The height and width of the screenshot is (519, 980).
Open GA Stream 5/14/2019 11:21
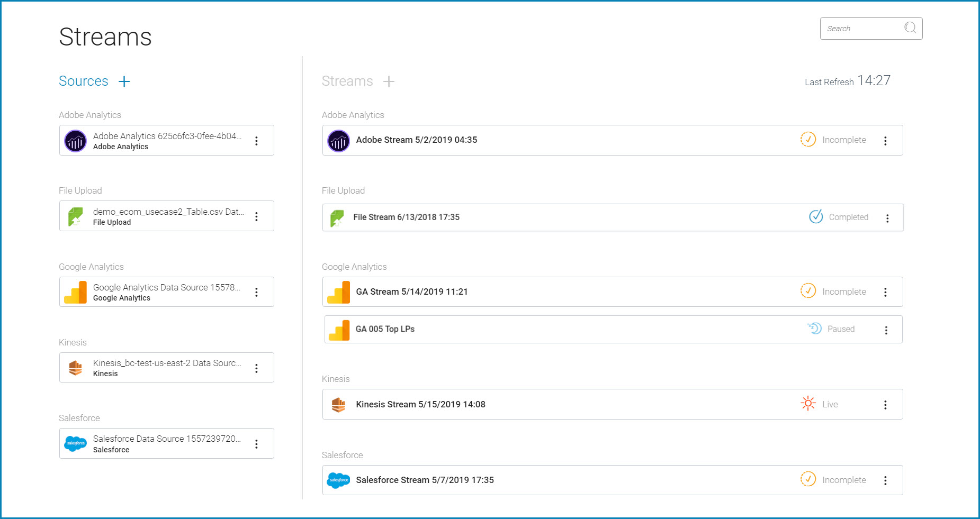(613, 292)
